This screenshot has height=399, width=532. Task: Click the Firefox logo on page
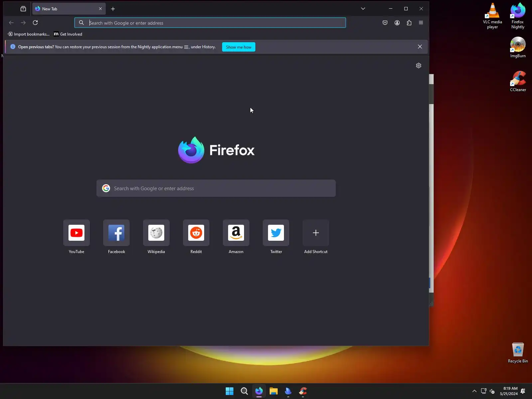tap(216, 150)
